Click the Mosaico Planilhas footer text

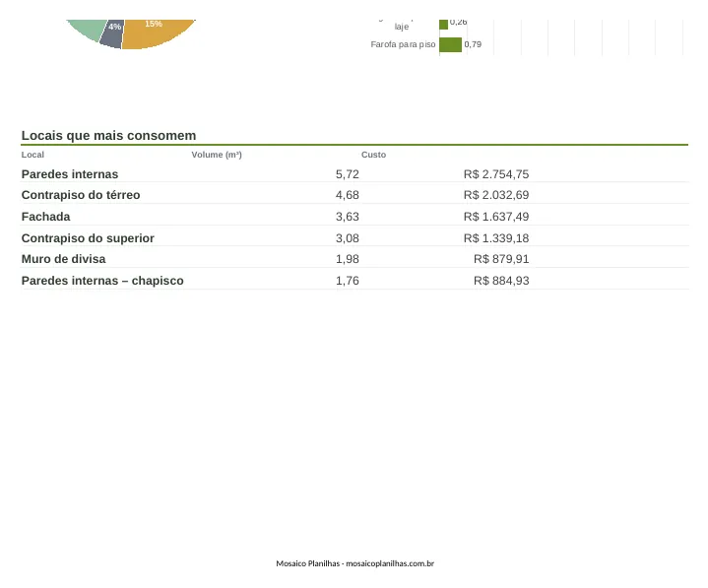[354, 563]
